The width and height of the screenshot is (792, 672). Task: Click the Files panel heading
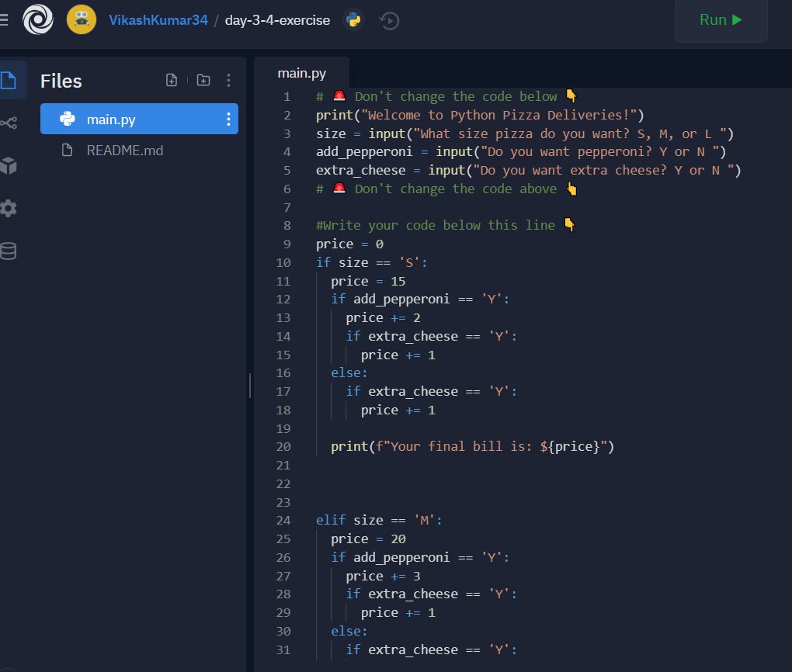(61, 81)
